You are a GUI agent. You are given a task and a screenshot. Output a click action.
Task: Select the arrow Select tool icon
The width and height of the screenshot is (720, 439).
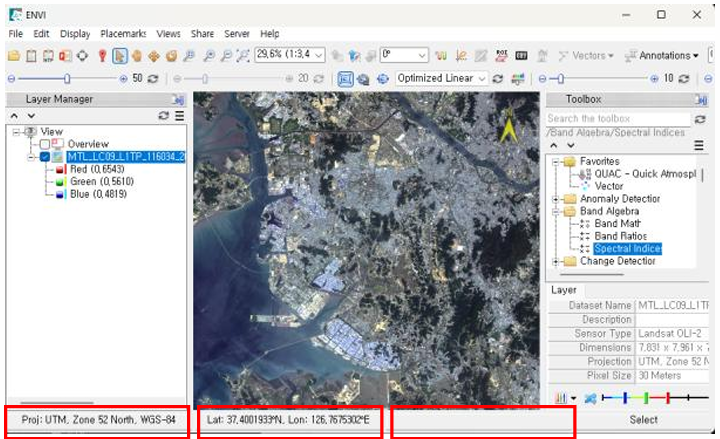[x=120, y=56]
